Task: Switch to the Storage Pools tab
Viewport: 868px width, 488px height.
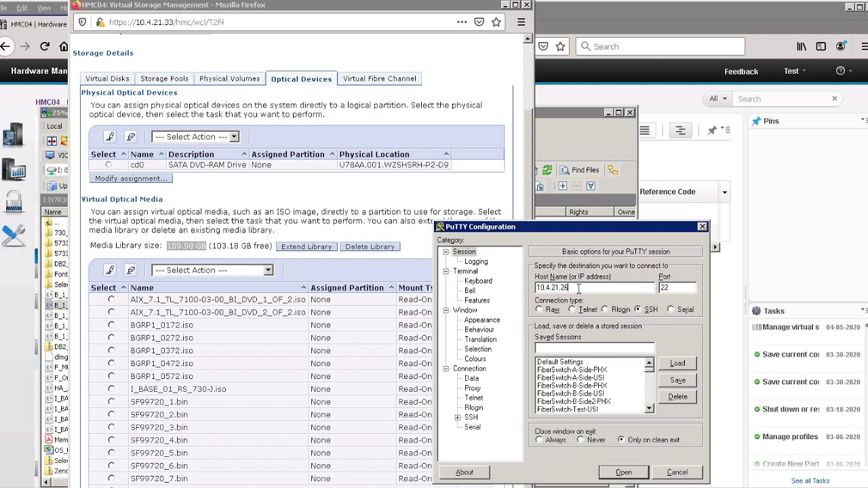Action: click(x=164, y=79)
